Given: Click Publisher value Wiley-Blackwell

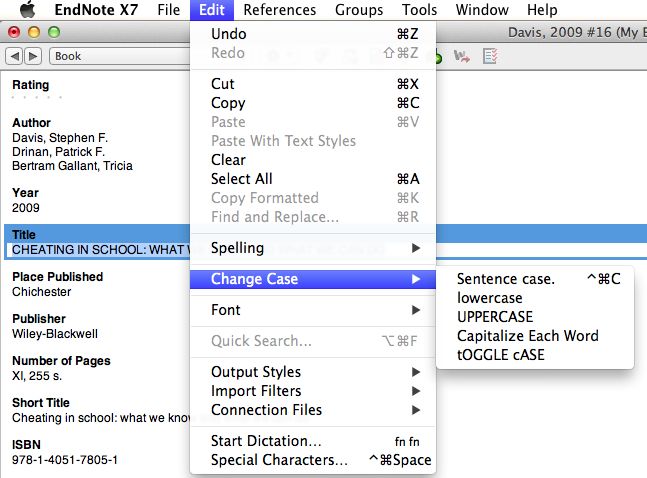Looking at the screenshot, I should click(x=55, y=334).
